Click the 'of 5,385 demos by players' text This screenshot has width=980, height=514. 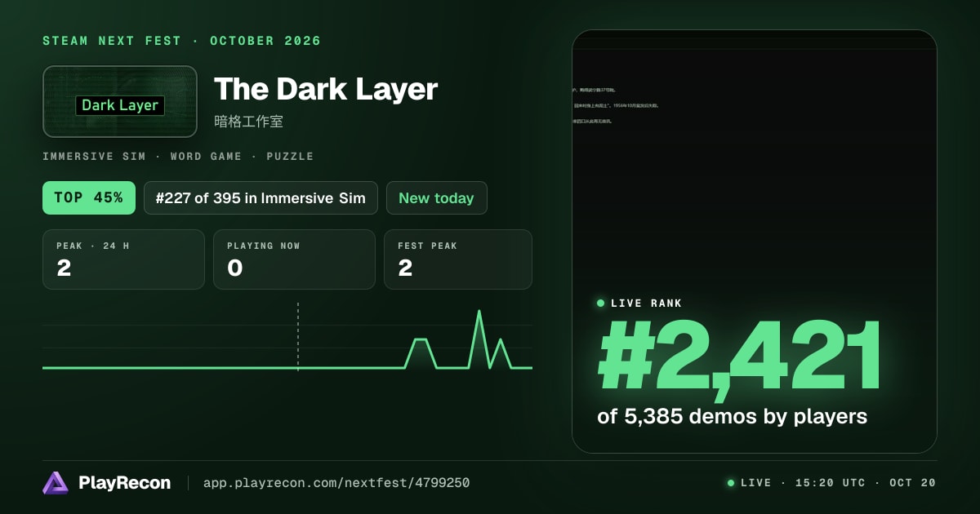(x=733, y=416)
